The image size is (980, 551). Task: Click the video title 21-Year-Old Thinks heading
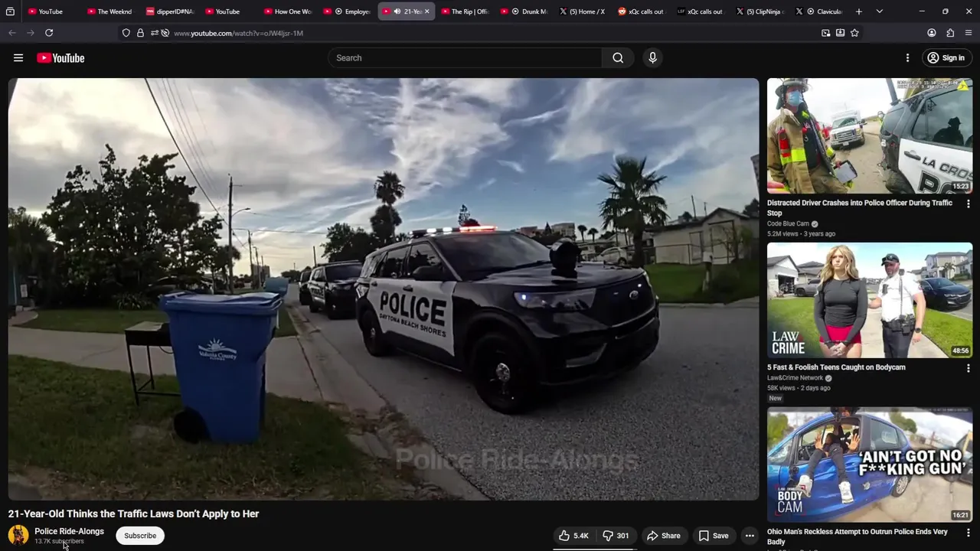point(133,514)
